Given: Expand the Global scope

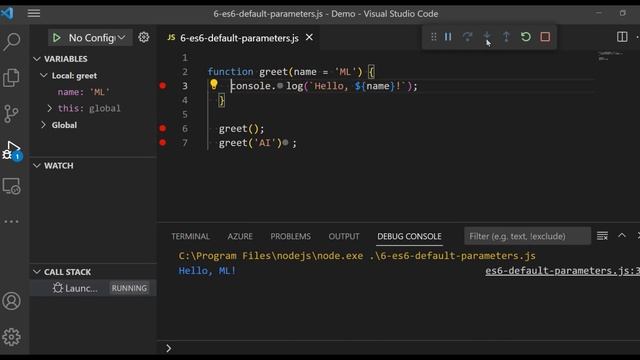Looking at the screenshot, I should coord(43,125).
